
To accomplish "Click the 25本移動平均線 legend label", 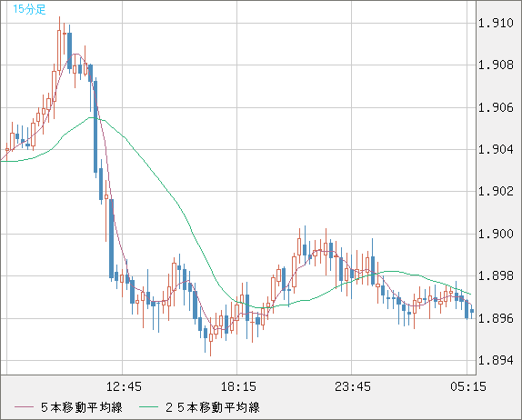I will [213, 407].
